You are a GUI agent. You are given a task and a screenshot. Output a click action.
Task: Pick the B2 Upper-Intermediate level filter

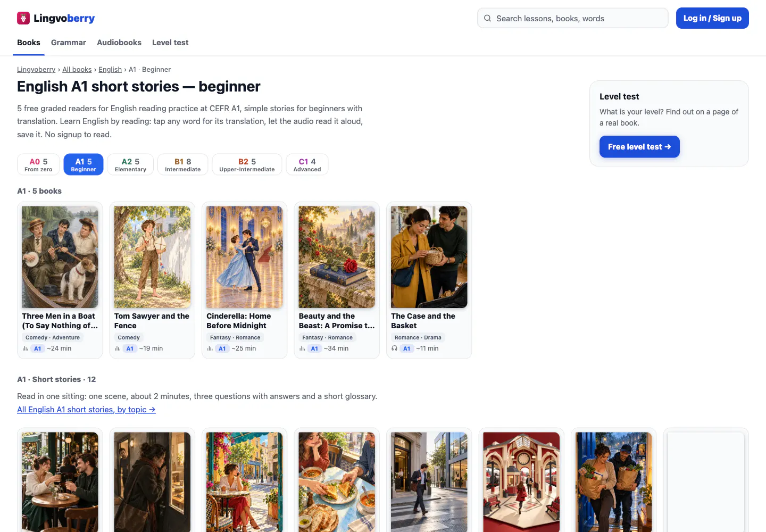click(247, 164)
